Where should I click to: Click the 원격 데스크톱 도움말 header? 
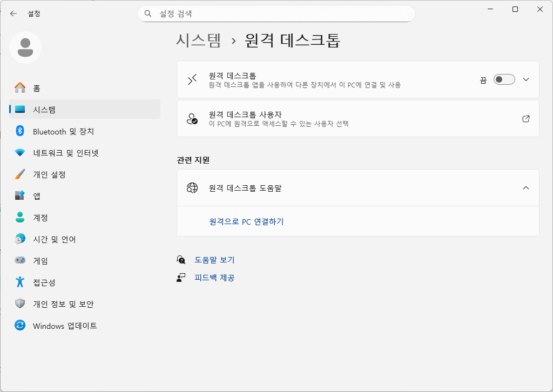click(358, 188)
